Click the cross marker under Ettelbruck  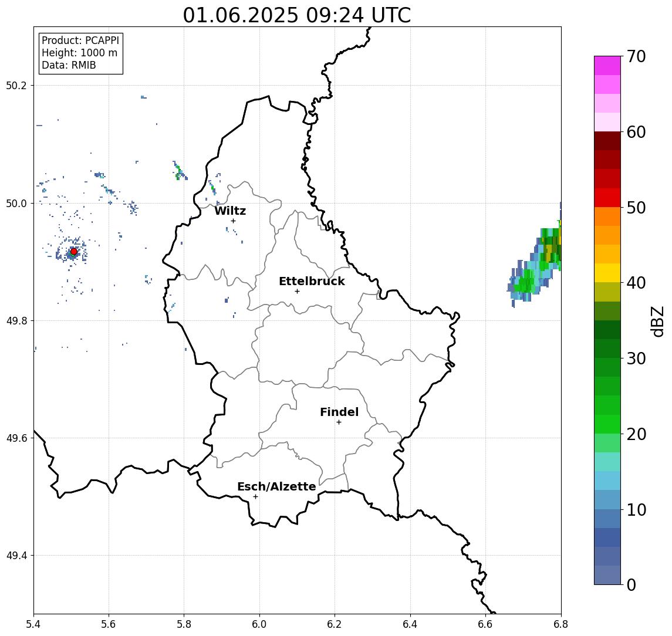coord(297,292)
